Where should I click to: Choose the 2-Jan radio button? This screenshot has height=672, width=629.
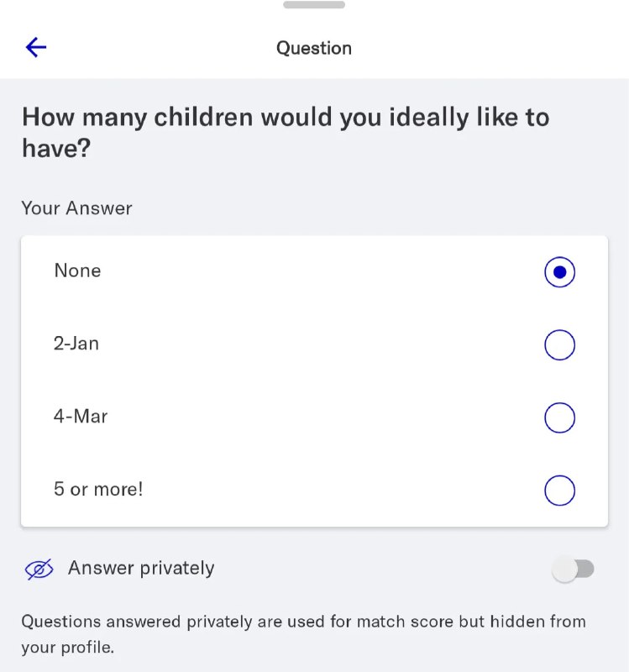[x=559, y=344]
